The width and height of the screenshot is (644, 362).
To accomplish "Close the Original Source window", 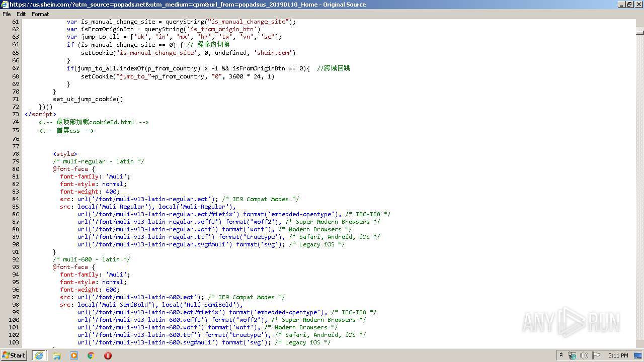I will point(638,5).
